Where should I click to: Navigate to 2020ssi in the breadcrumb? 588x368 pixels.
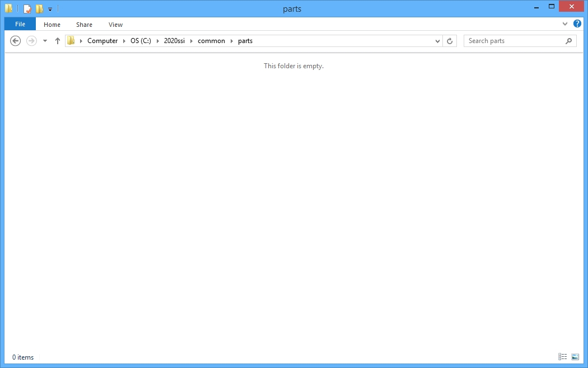[x=174, y=41]
